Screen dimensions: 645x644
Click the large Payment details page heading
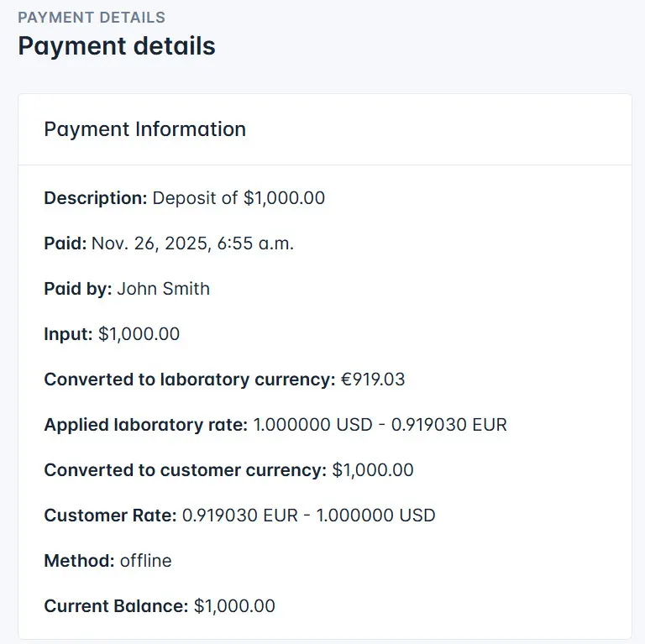117,45
